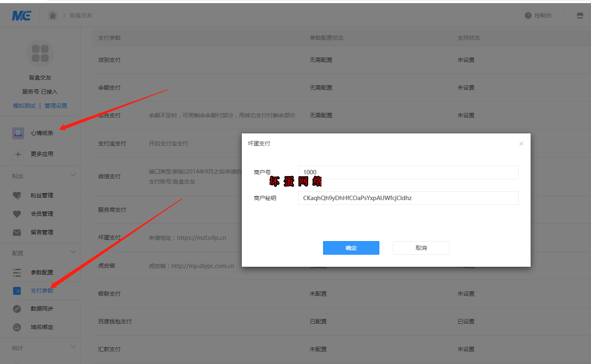Click 未设置 status for 货到支付

tap(466, 60)
